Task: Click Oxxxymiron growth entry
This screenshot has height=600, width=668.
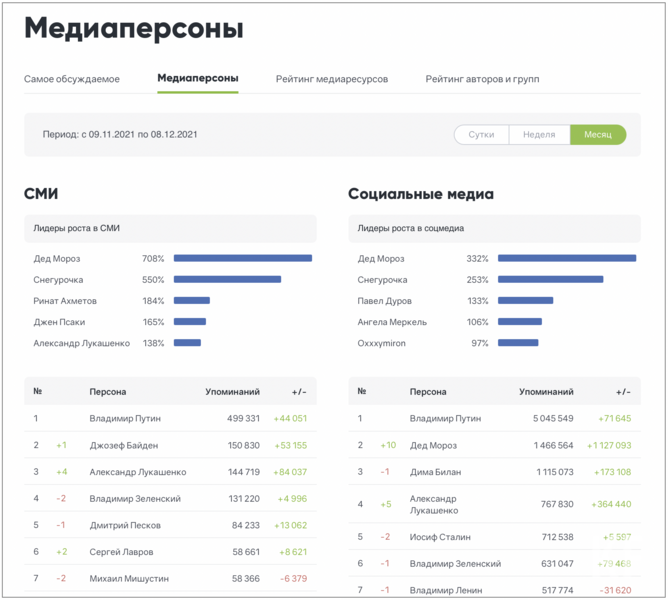Action: 381,343
